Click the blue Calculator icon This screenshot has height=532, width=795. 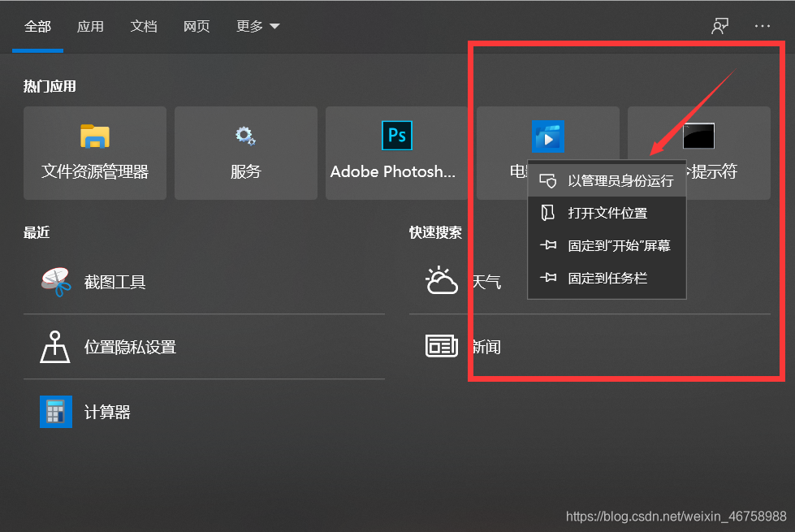pos(56,411)
